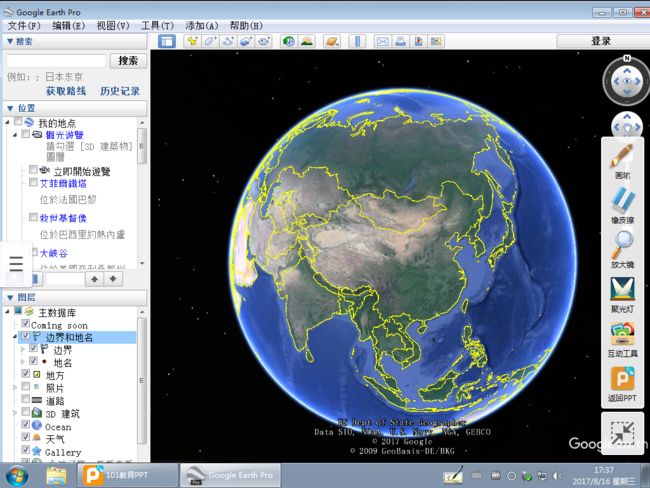This screenshot has height=488, width=650.
Task: Open the 添加(A) menu
Action: point(202,26)
